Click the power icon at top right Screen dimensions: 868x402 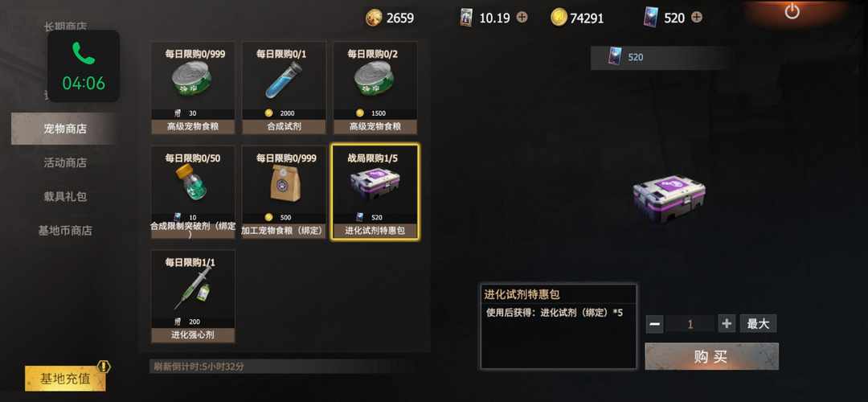(792, 11)
